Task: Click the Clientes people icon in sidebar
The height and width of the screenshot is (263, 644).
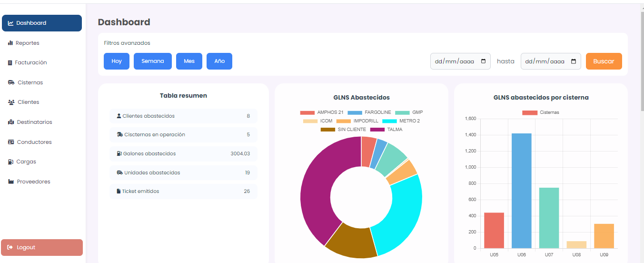Action: (x=11, y=102)
